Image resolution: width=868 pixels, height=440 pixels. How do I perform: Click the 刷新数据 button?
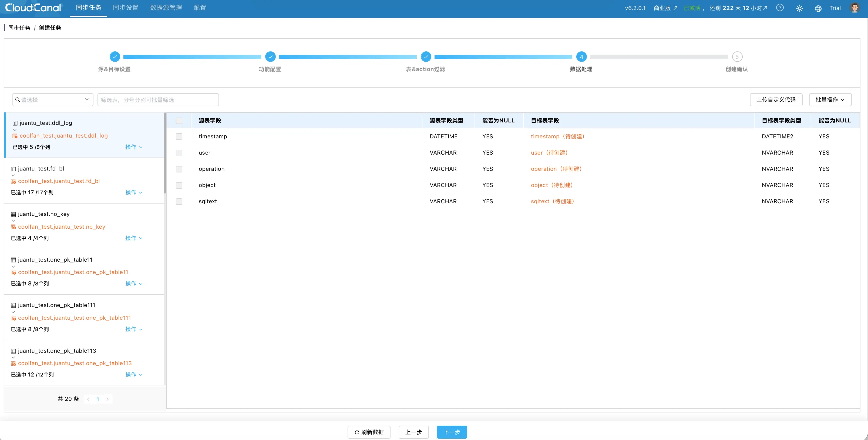point(369,432)
